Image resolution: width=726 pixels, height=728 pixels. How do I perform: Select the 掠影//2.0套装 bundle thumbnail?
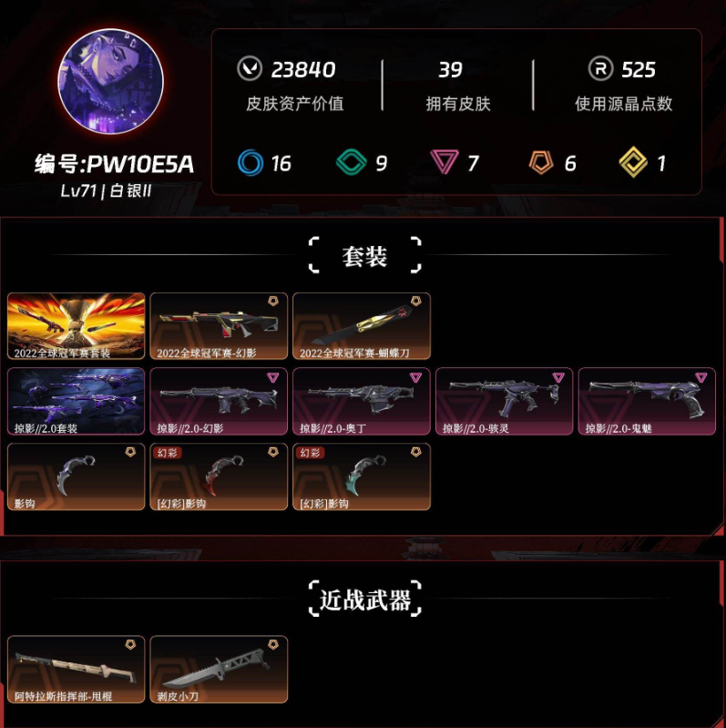77,402
